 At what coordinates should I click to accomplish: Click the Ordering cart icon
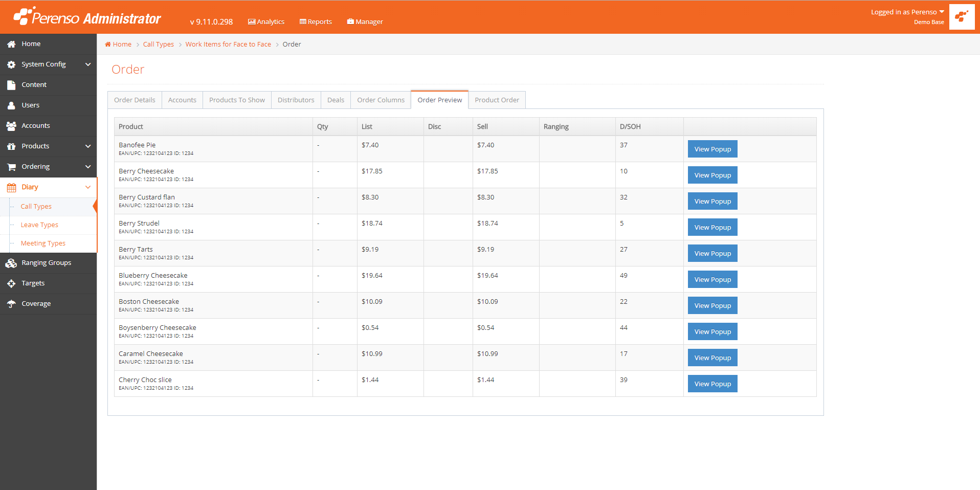[11, 167]
